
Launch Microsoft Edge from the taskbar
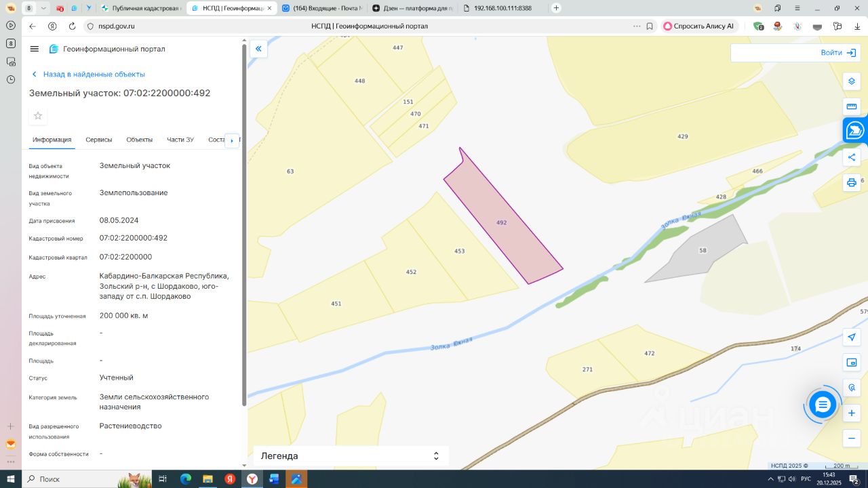(x=186, y=479)
